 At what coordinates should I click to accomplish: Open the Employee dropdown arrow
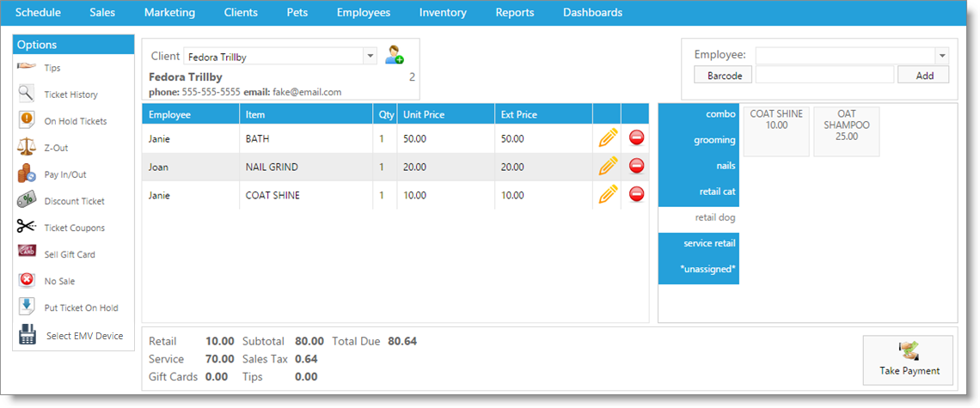942,56
